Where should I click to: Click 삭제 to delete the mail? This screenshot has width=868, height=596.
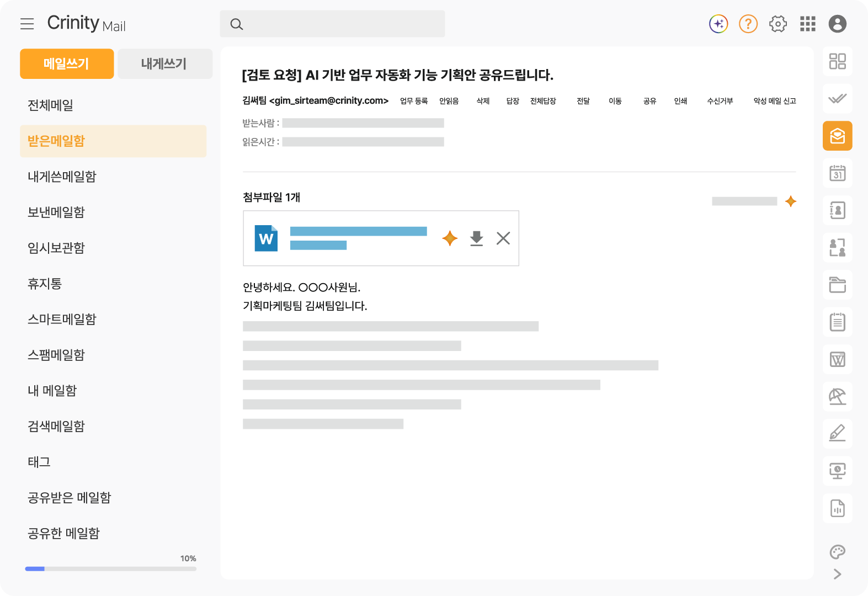(x=483, y=101)
